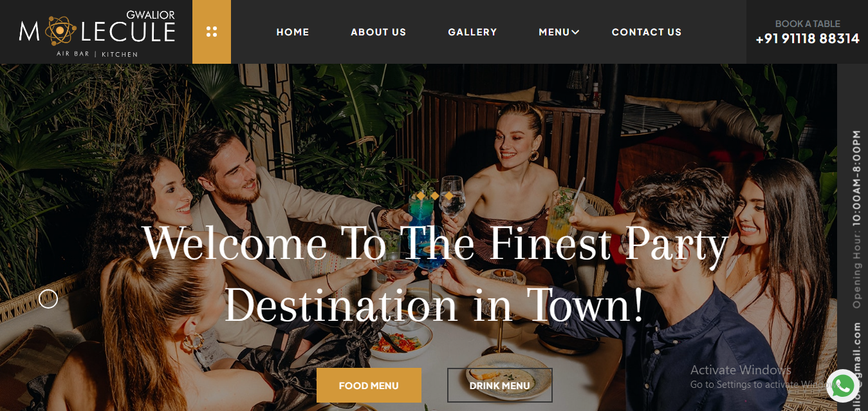This screenshot has width=868, height=411.
Task: Click the Opening Hour 10:00AM-8:00PM text
Action: [x=856, y=219]
